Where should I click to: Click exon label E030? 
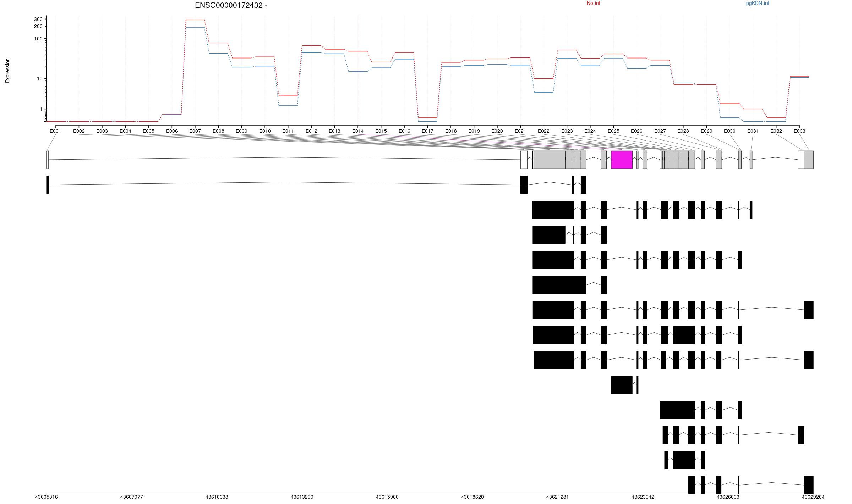click(x=730, y=131)
